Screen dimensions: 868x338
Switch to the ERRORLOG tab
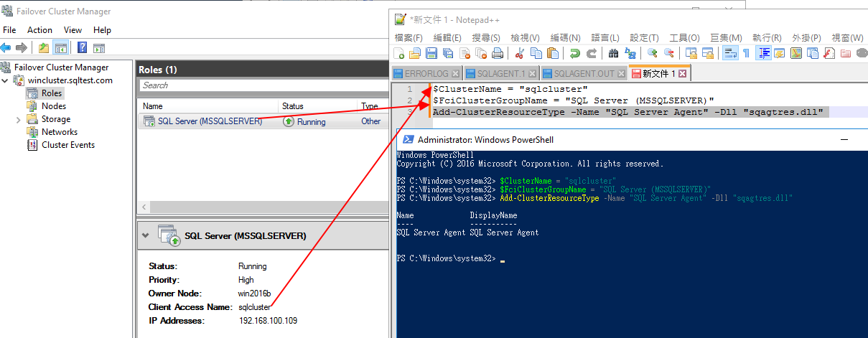[x=426, y=73]
